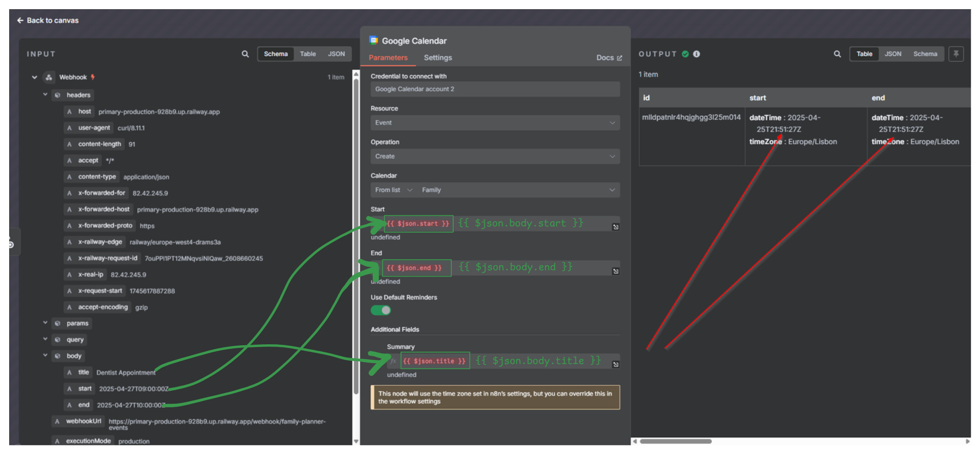
Task: Click the query object cube icon
Action: 58,340
